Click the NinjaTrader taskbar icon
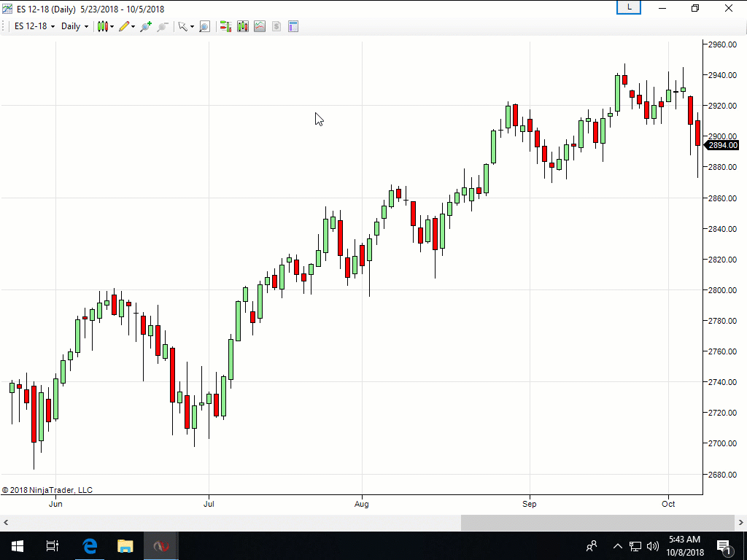The height and width of the screenshot is (560, 747). [161, 545]
